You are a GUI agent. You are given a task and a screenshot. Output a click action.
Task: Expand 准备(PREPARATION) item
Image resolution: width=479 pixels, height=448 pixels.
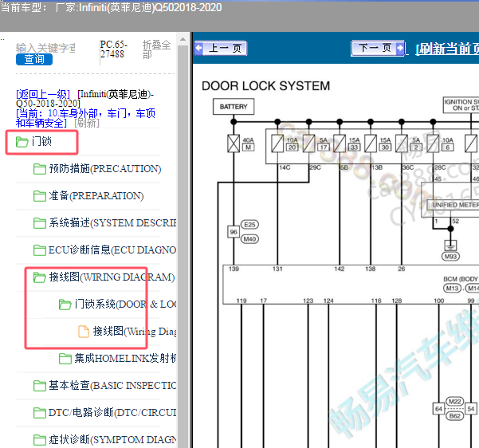[x=96, y=196]
